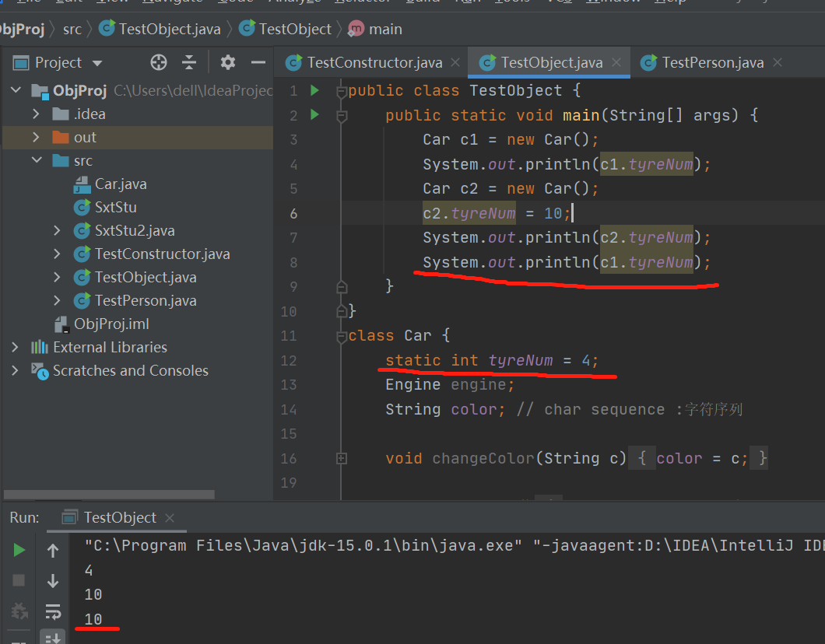Screen dimensions: 825x644
Task: Collapse the src folder
Action: point(37,159)
